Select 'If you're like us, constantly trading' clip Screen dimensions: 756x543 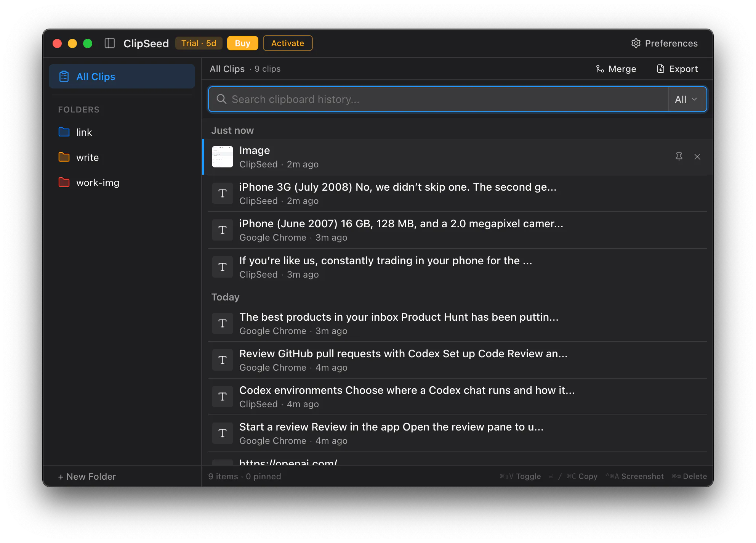tap(457, 267)
